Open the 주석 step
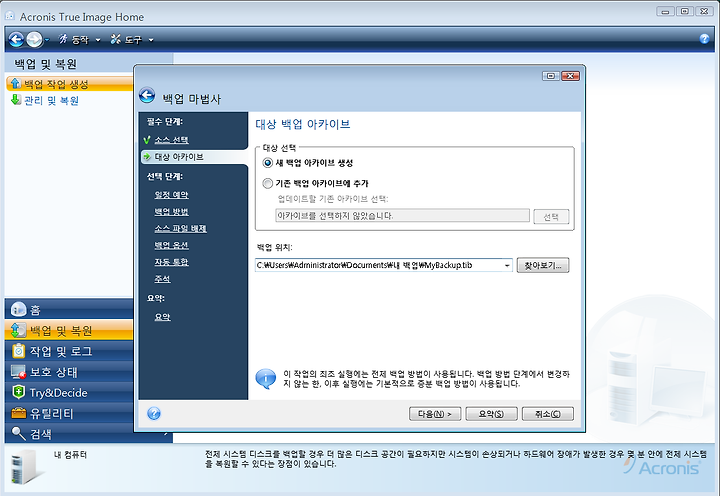This screenshot has width=720, height=496. 162,279
